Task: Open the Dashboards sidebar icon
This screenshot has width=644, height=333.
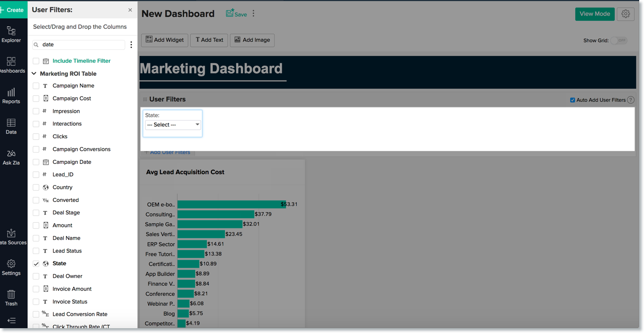Action: coord(11,65)
